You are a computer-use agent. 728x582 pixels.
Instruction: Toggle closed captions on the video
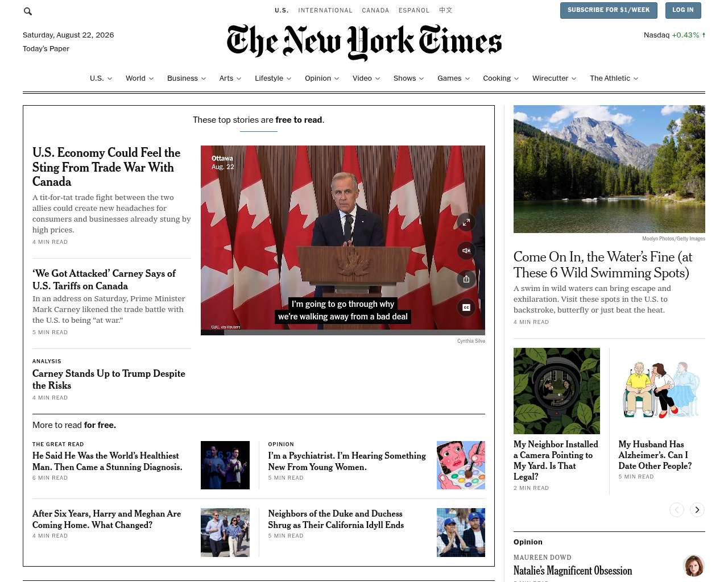[466, 307]
